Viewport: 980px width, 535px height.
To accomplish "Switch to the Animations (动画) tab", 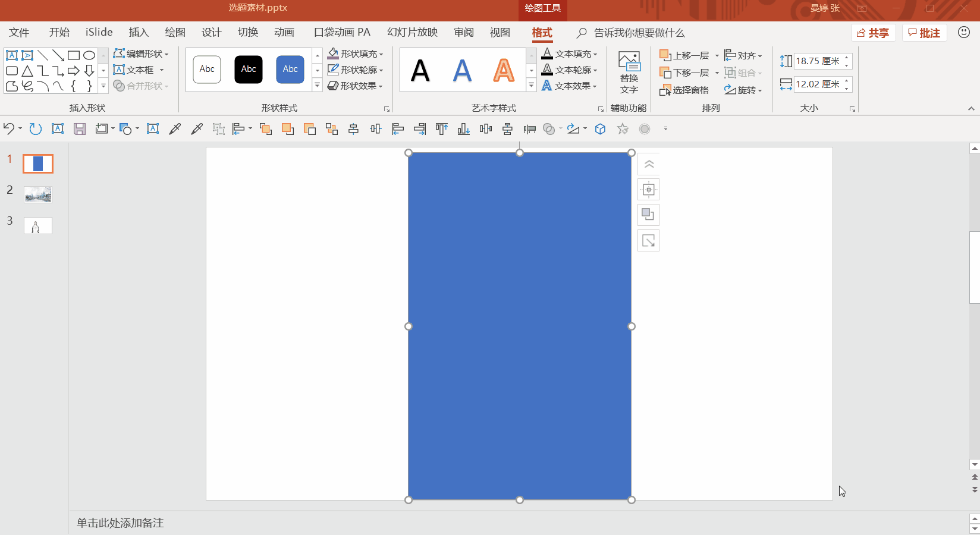I will 284,32.
